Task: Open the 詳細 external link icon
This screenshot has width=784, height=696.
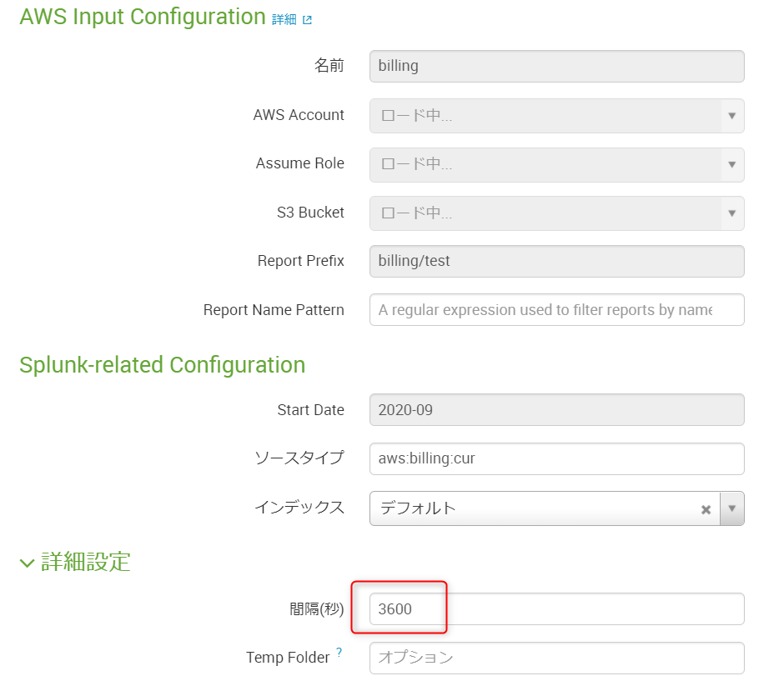Action: pos(308,20)
